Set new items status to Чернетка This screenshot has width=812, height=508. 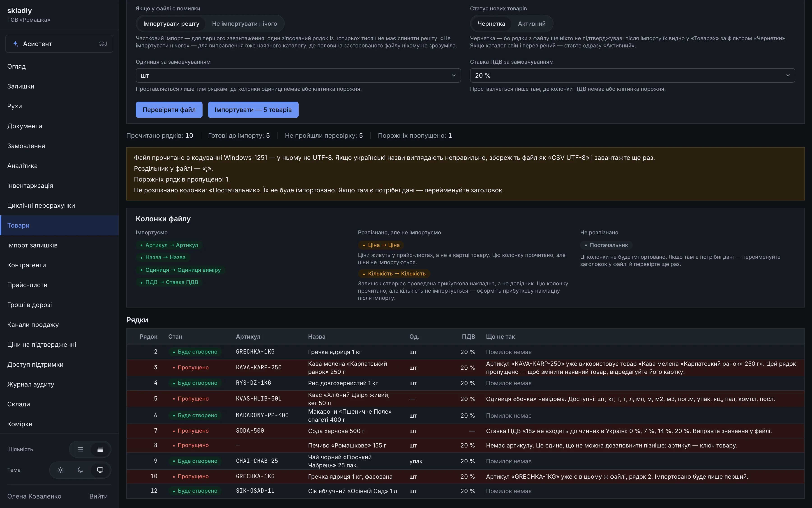[x=491, y=24]
